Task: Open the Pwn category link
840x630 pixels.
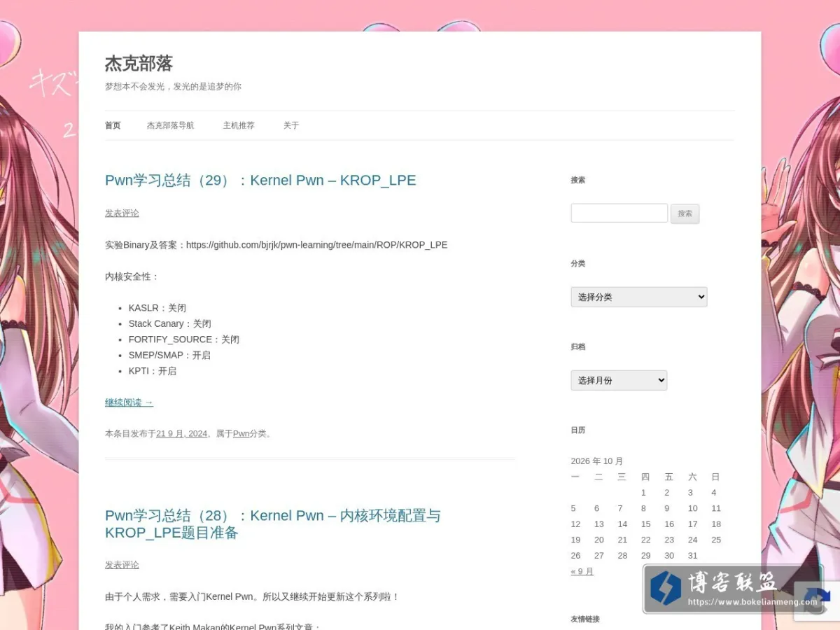Action: pyautogui.click(x=241, y=433)
